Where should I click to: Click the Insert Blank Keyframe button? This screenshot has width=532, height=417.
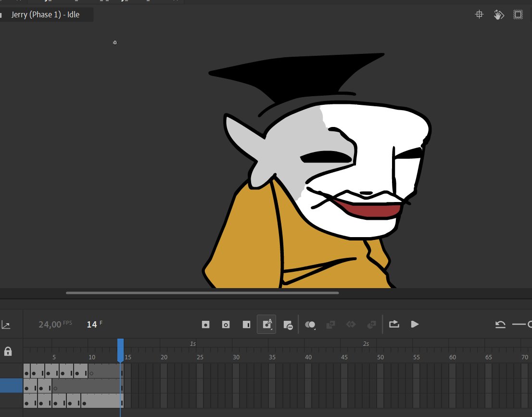click(x=226, y=325)
